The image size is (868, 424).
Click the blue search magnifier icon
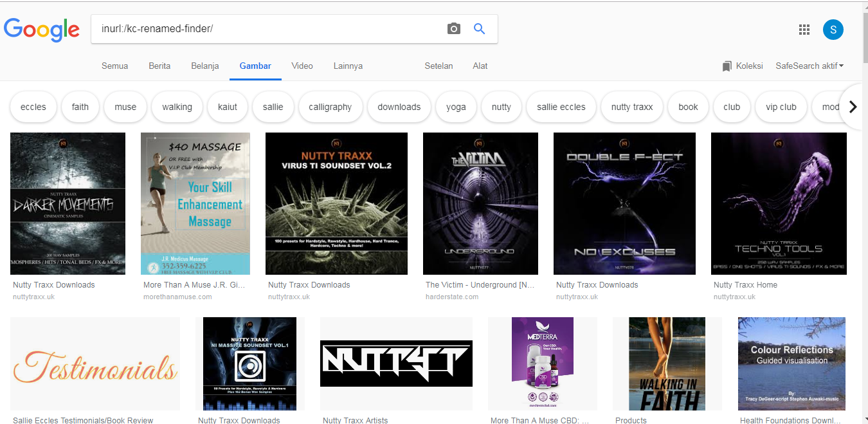tap(479, 28)
